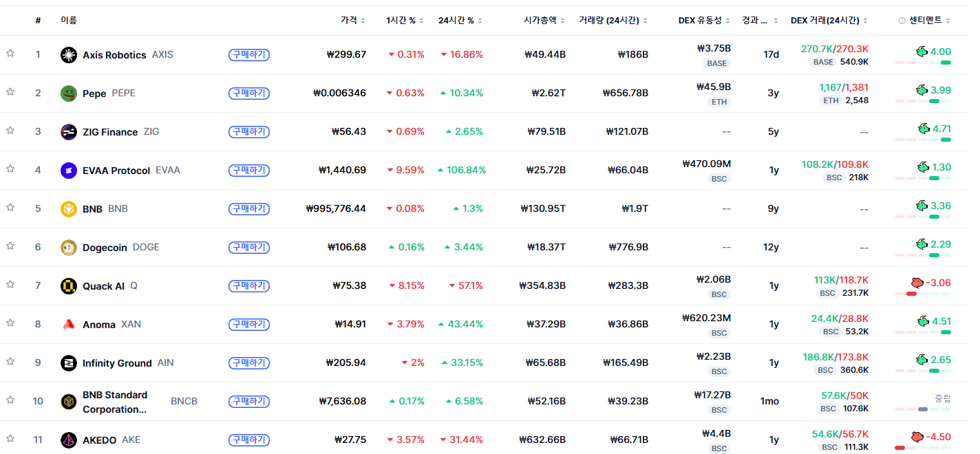Star BNB as a favorite

(x=10, y=208)
